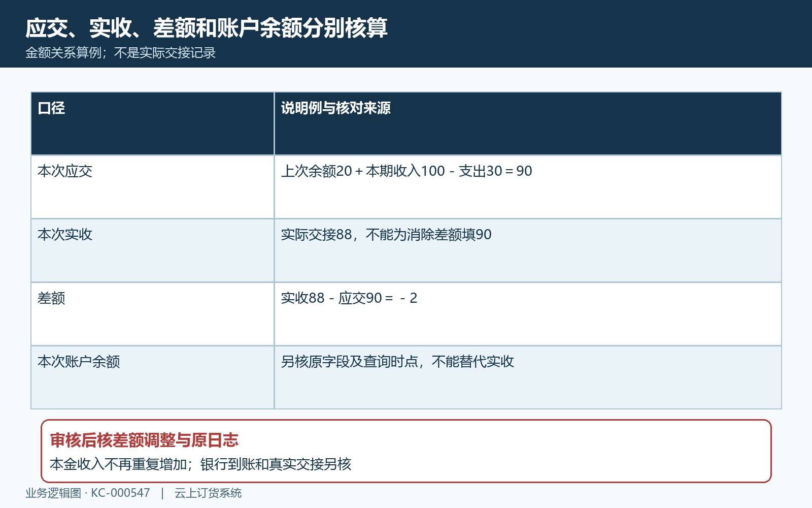This screenshot has width=812, height=508.
Task: Click the footer text 业务逻辑图 · KC-000547
Action: pyautogui.click(x=88, y=493)
